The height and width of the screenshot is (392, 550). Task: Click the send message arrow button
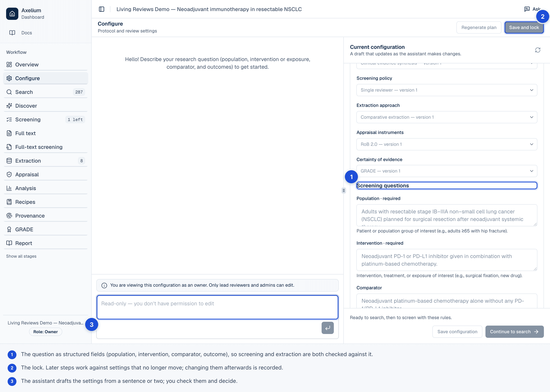tap(328, 328)
